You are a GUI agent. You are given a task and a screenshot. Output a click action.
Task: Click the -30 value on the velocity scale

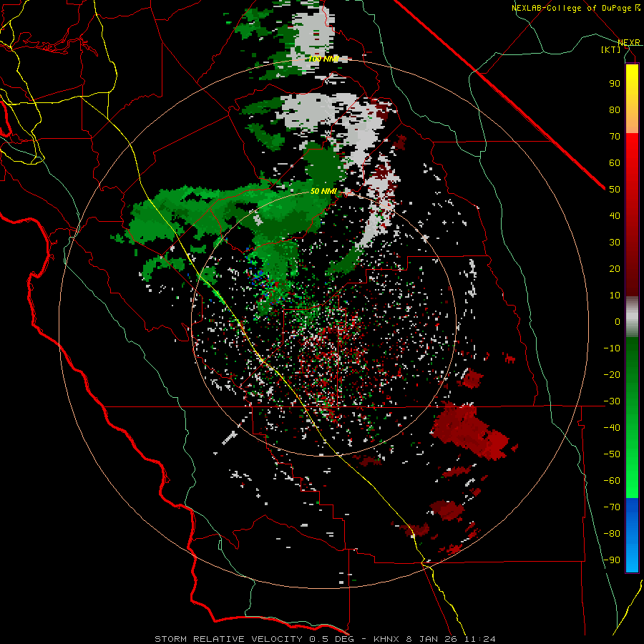pyautogui.click(x=612, y=401)
